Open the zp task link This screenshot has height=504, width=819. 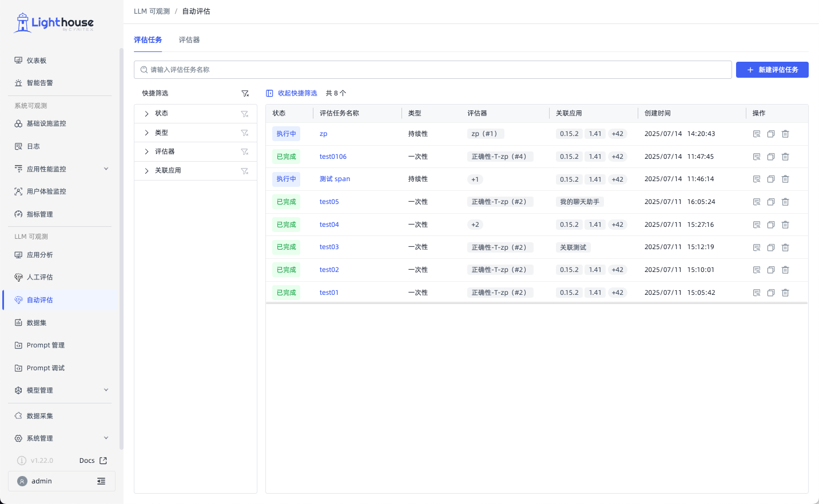[x=323, y=134]
